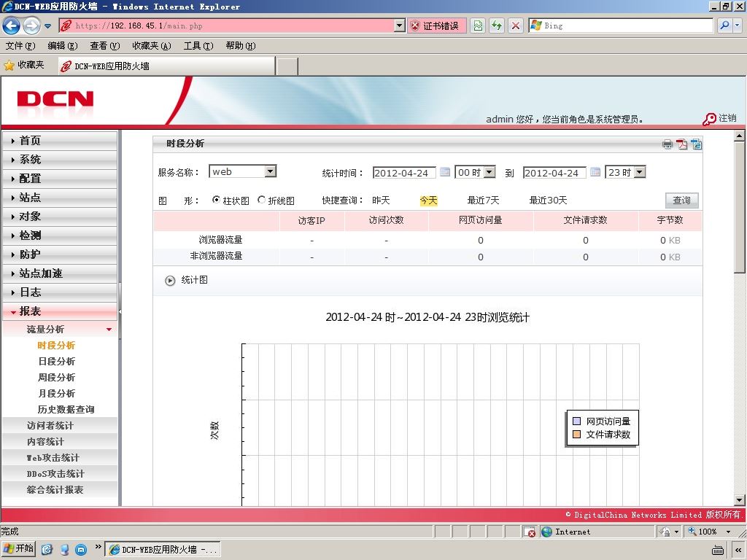Open the 文件(F) menu
This screenshot has height=560, width=747.
[20, 46]
